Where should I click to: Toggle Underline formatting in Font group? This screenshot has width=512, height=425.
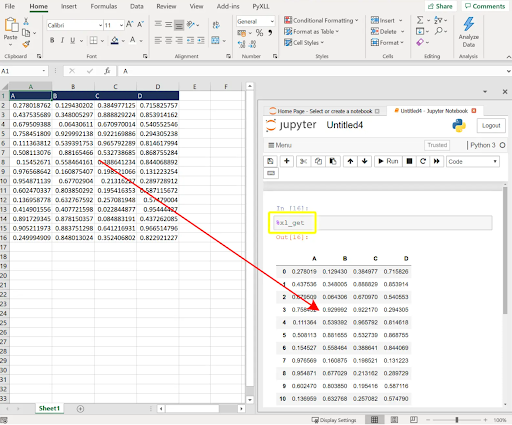[x=72, y=40]
